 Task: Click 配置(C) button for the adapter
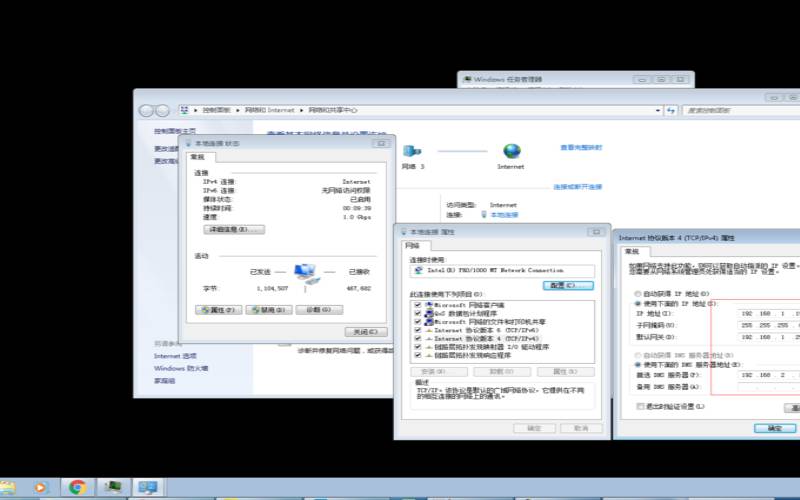(568, 286)
